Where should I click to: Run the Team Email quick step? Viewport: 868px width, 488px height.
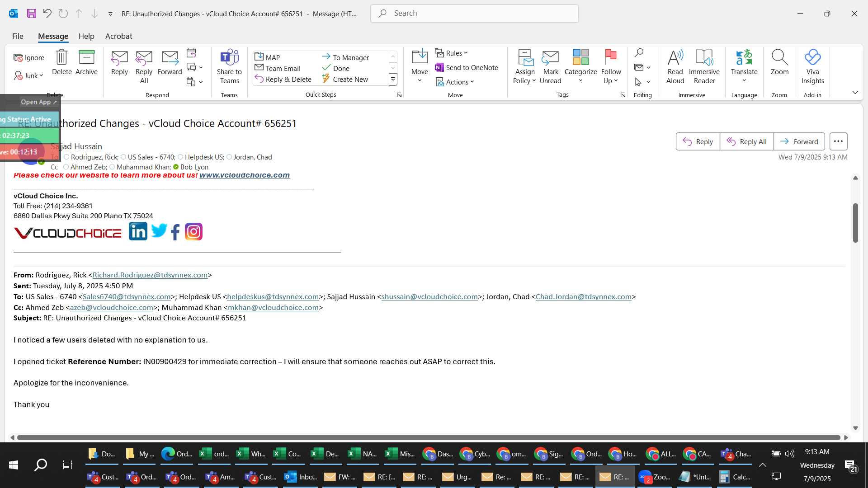pyautogui.click(x=278, y=68)
